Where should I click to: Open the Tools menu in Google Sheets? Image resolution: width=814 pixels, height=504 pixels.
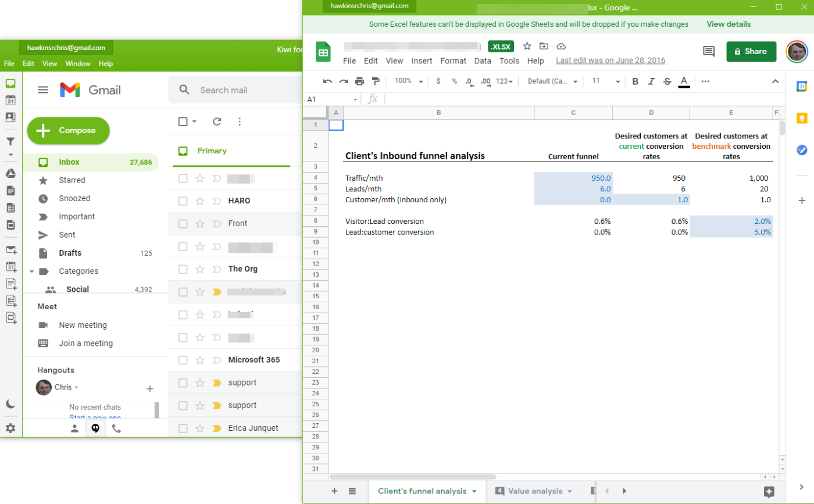pos(509,60)
